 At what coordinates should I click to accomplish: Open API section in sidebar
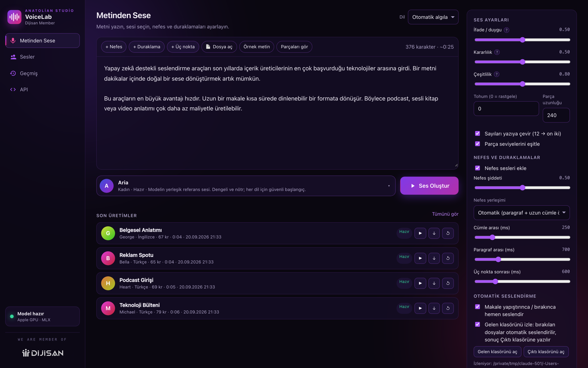coord(43,89)
